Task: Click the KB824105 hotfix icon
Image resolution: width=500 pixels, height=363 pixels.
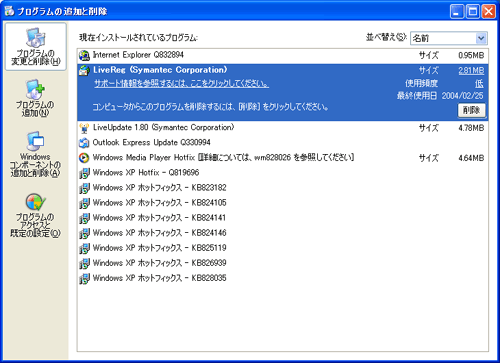Action: point(84,203)
